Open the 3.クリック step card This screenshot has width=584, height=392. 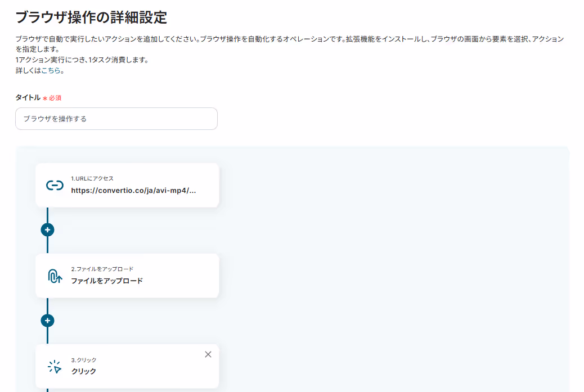point(127,366)
